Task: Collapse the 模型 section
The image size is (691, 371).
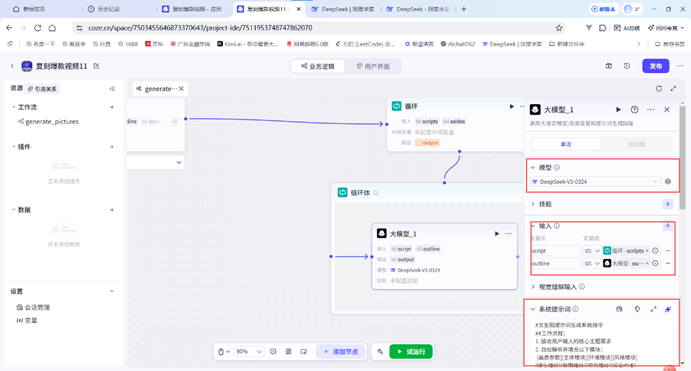Action: (533, 167)
